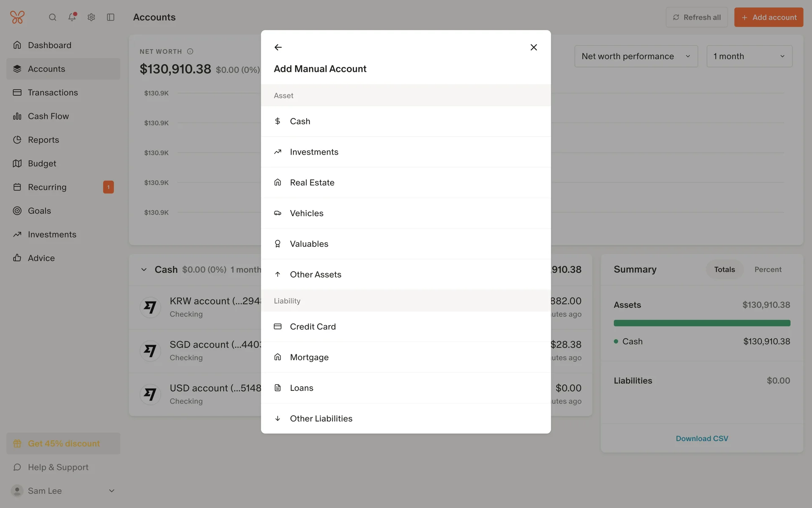812x508 pixels.
Task: Switch summary view to Percent
Action: coord(768,270)
